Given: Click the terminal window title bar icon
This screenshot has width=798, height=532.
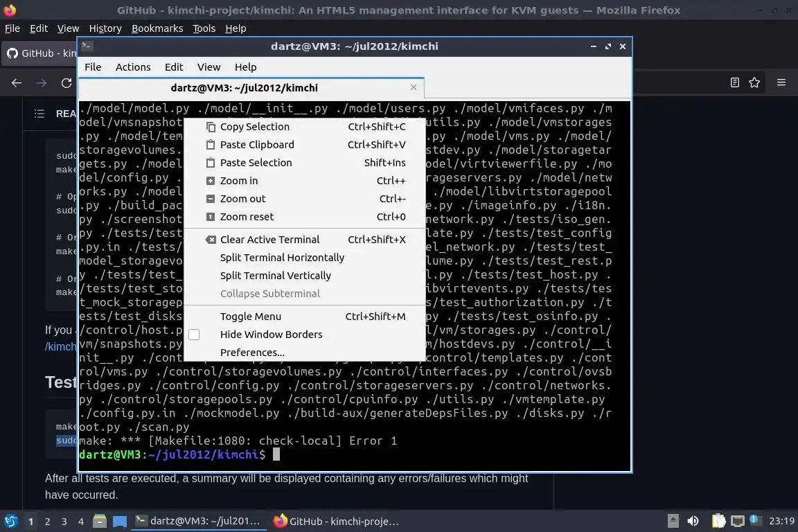Looking at the screenshot, I should pos(87,46).
